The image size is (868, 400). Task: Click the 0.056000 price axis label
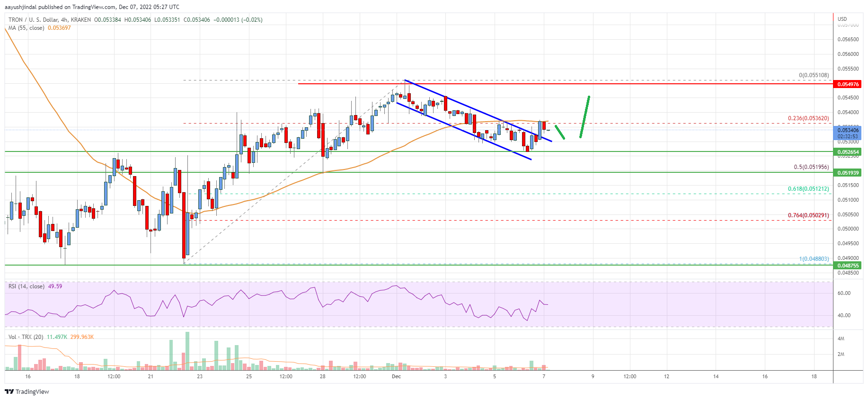[x=848, y=54]
